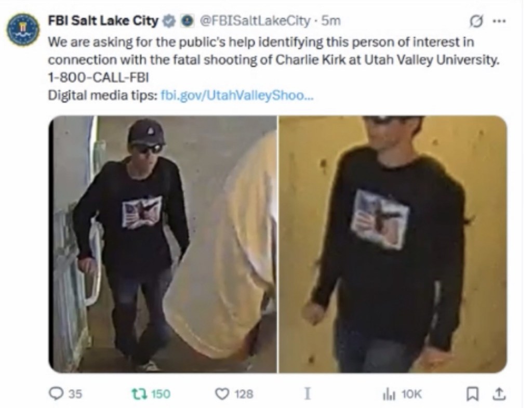Click the tweet text about person of interest
The image size is (532, 408).
click(x=273, y=51)
